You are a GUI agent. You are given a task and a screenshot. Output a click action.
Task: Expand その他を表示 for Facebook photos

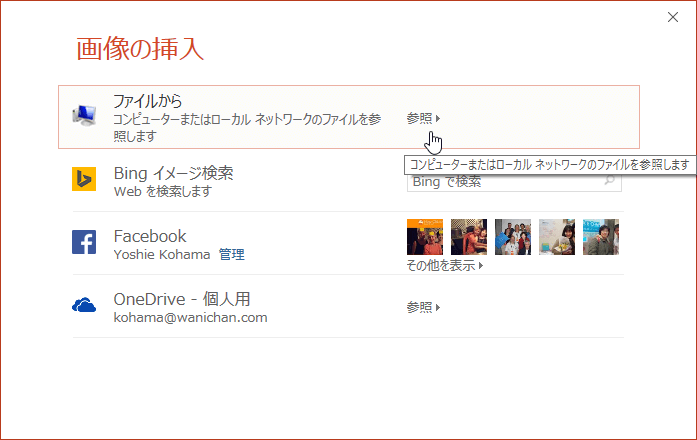(x=445, y=265)
